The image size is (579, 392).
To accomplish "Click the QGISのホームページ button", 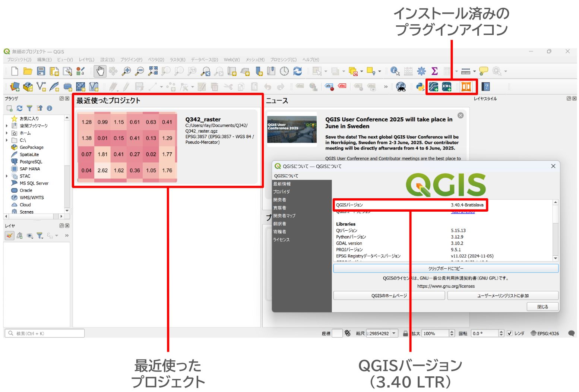I will (389, 295).
